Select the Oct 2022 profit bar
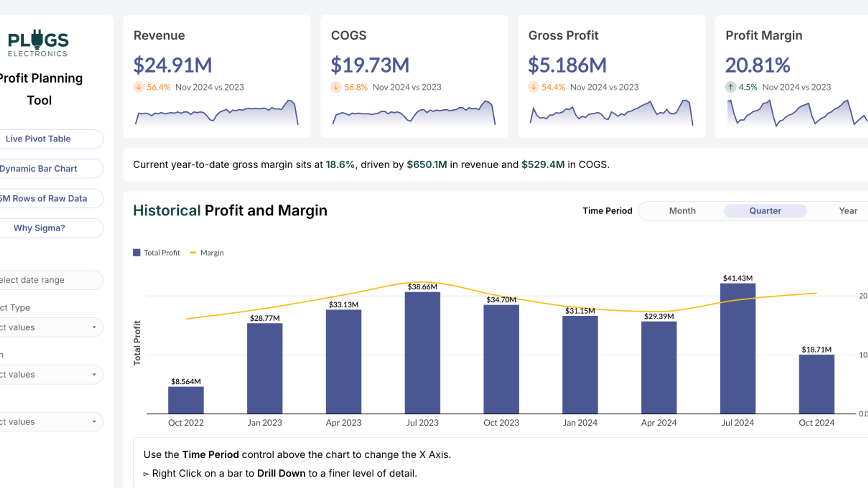This screenshot has width=868, height=488. (186, 400)
